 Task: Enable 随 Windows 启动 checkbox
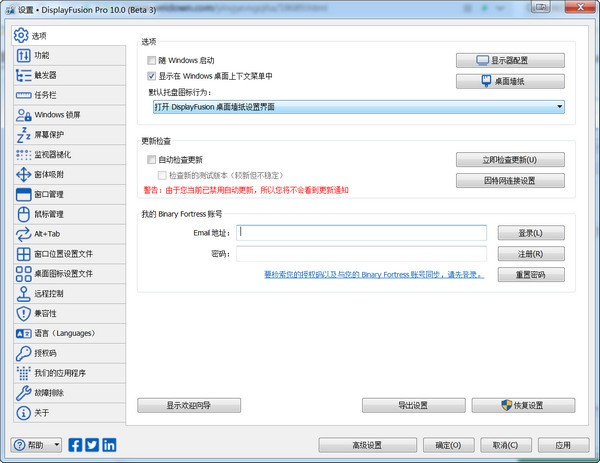(x=152, y=61)
